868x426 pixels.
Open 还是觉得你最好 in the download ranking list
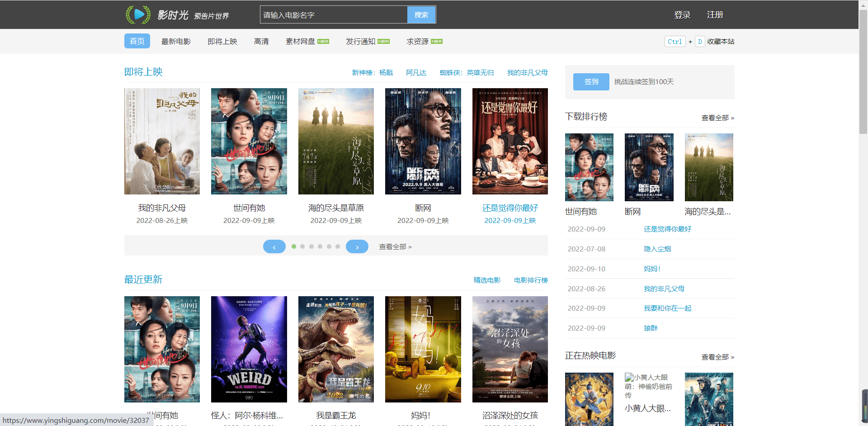668,229
